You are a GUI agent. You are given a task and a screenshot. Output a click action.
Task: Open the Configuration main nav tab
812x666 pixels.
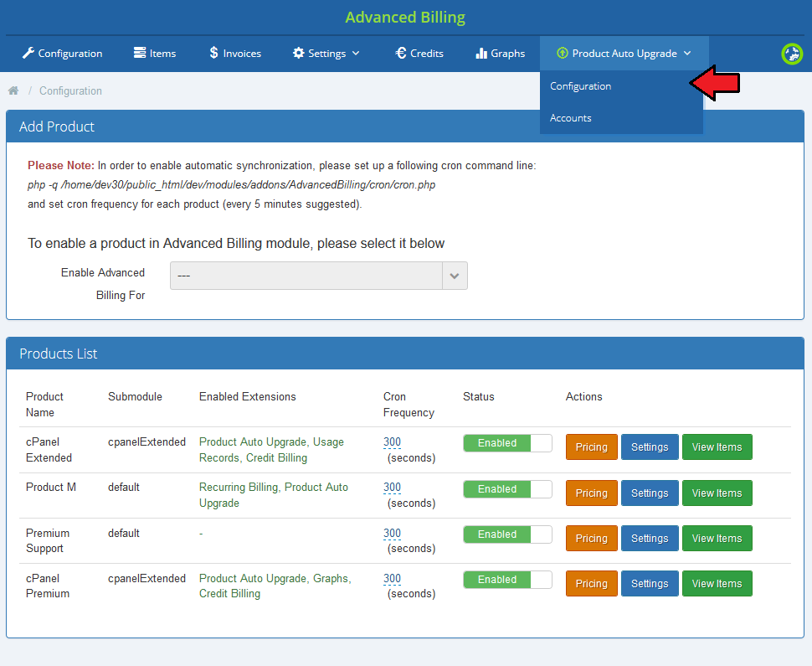(x=62, y=53)
